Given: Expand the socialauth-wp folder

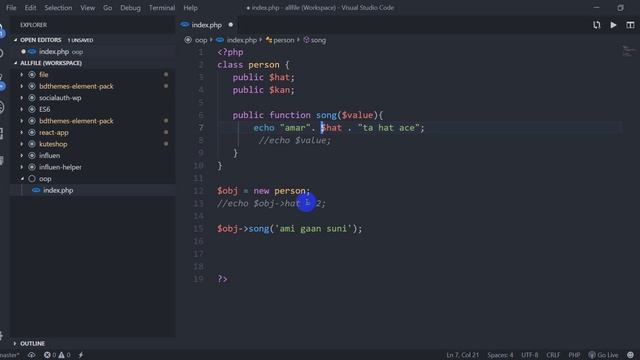Looking at the screenshot, I should coord(22,98).
